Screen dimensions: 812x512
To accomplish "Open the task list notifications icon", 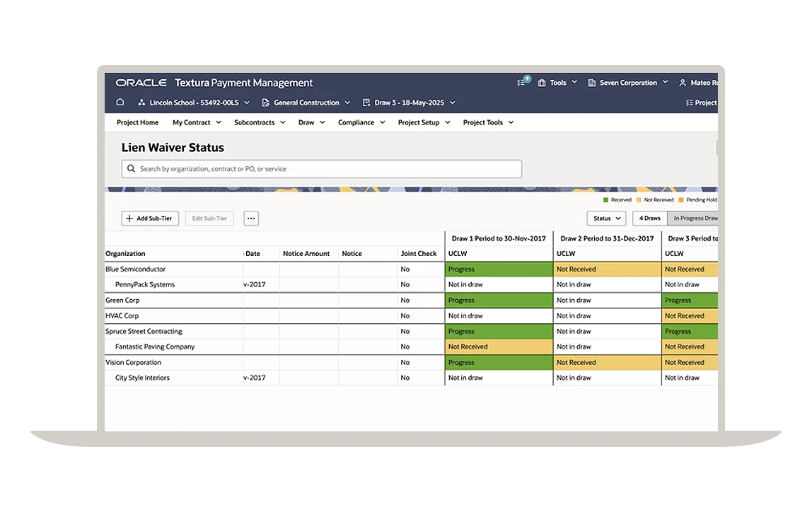I will pyautogui.click(x=522, y=83).
